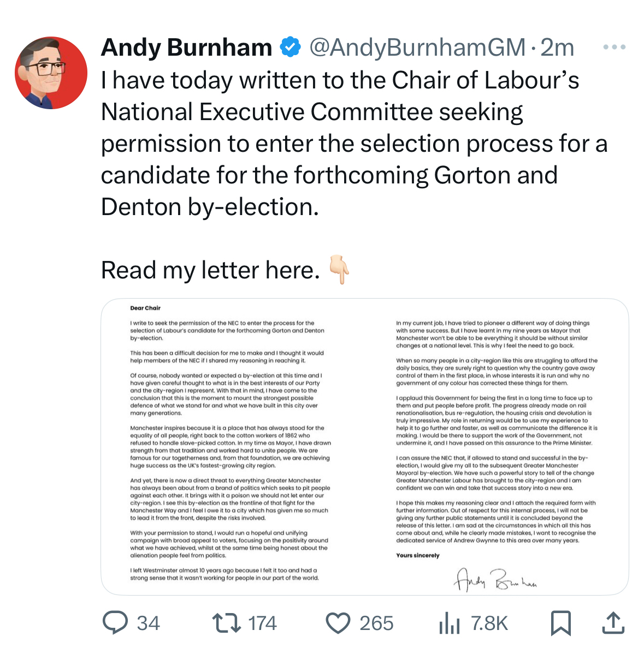Open Andy Burnham's profile avatar
The width and height of the screenshot is (644, 648).
[x=51, y=73]
